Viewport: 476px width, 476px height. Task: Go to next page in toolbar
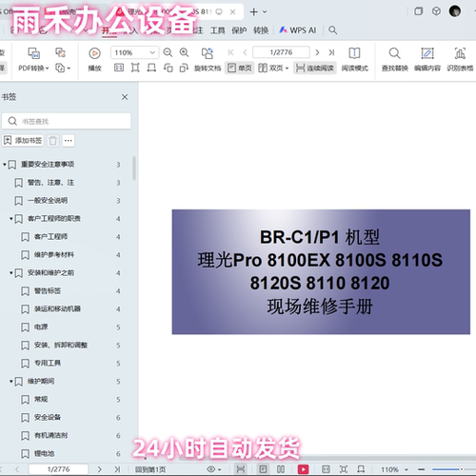pos(317,52)
